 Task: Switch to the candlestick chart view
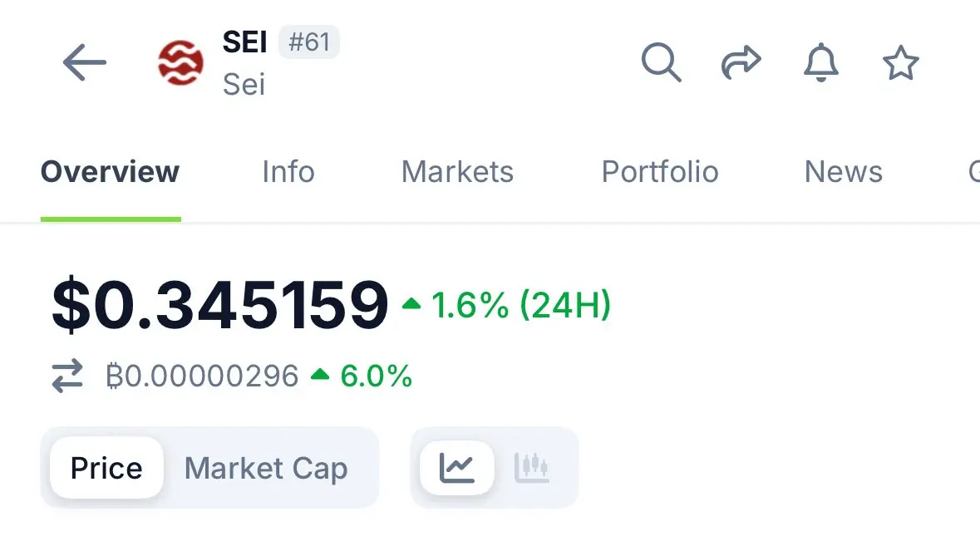pyautogui.click(x=532, y=468)
